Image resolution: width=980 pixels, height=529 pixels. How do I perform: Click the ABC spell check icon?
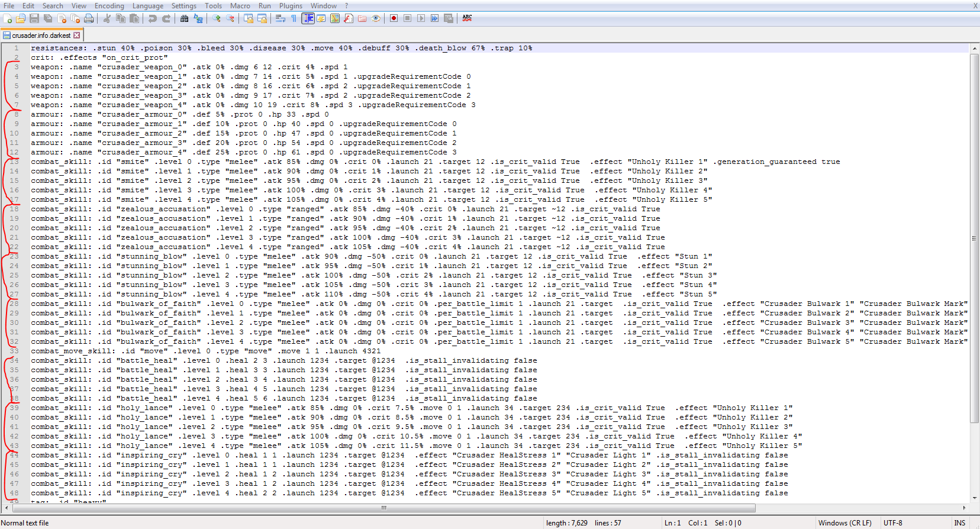pyautogui.click(x=467, y=18)
